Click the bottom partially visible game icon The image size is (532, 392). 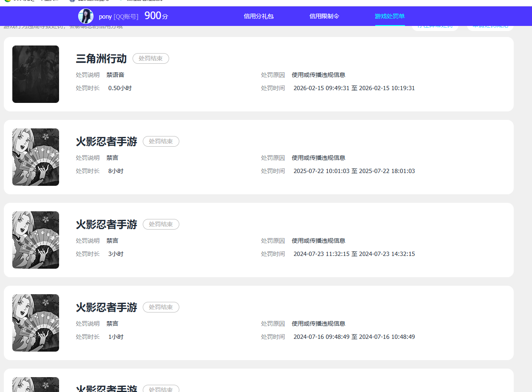(36, 385)
